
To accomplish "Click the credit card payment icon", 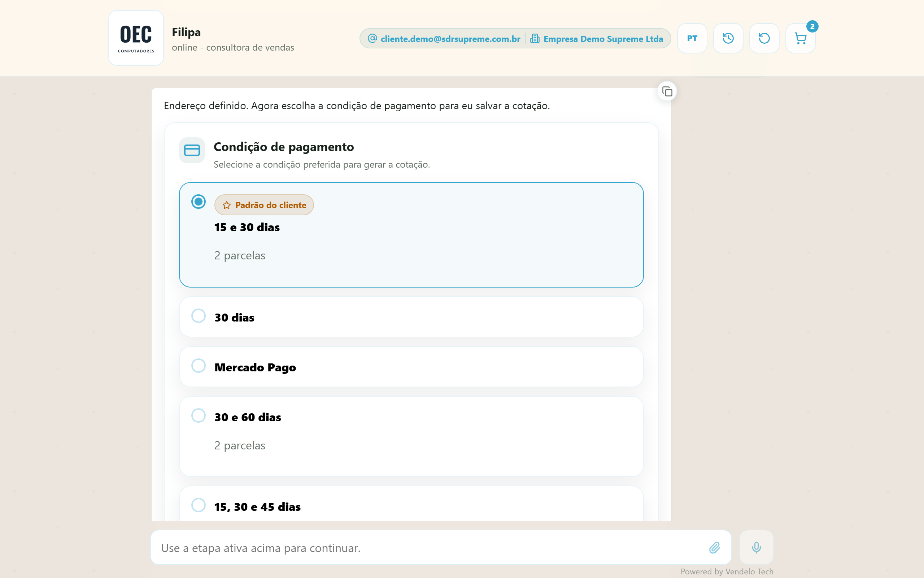I will coord(192,150).
